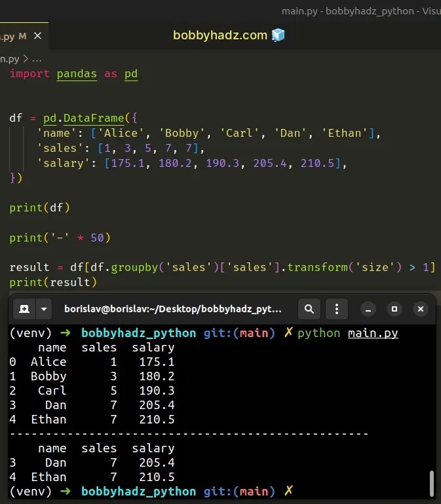Click 'Bobby' row in terminal output
Image resolution: width=441 pixels, height=504 pixels.
coord(92,376)
